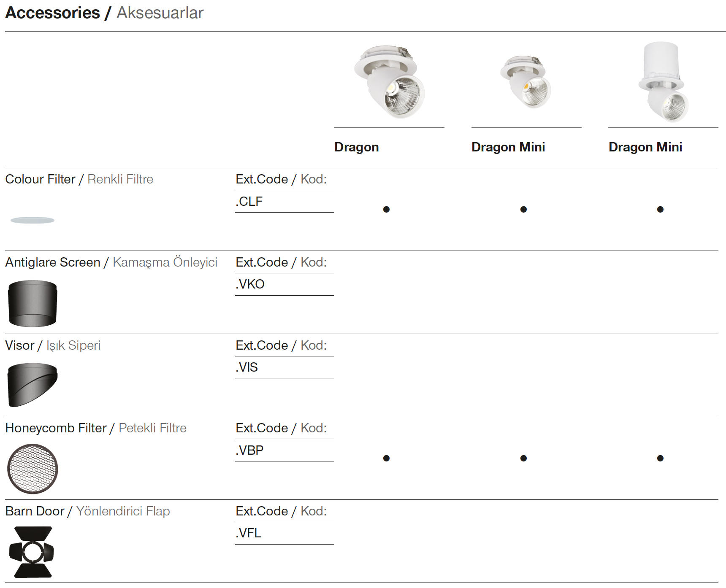Click the Antiglare Screen / Kamaşma Önleyici label

[x=111, y=262]
